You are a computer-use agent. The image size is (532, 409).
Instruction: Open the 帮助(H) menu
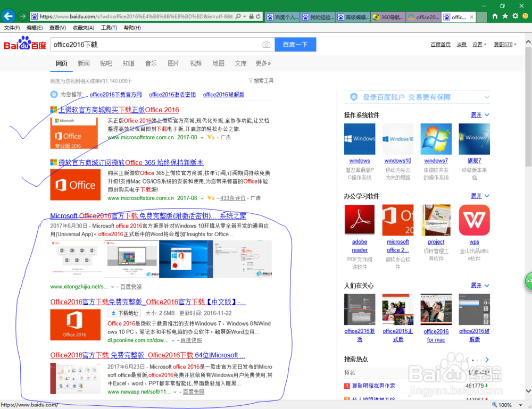coord(132,28)
